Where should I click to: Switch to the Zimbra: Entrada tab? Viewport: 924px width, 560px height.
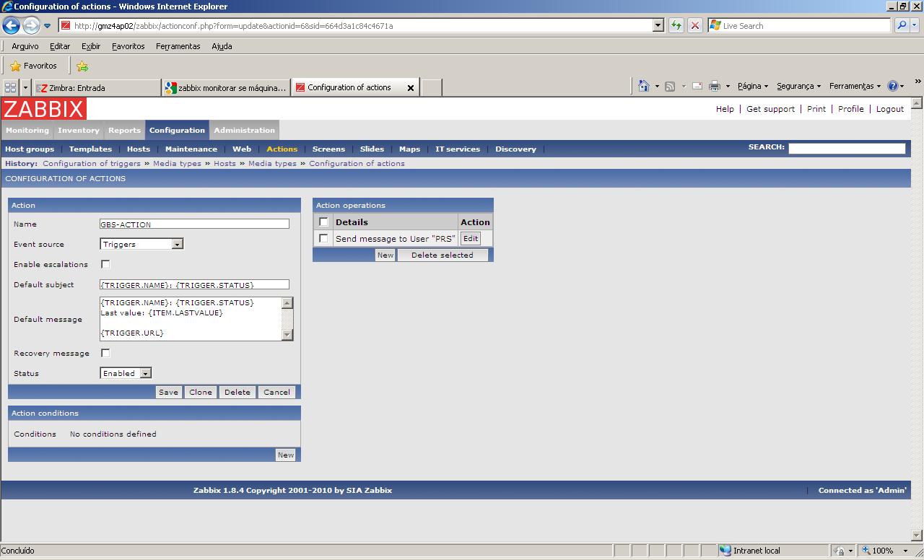97,88
